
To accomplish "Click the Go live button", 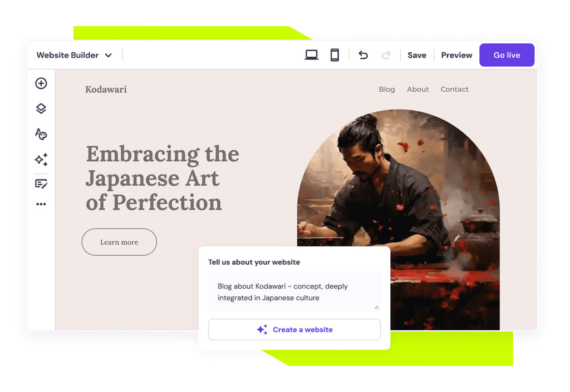I will tap(507, 54).
